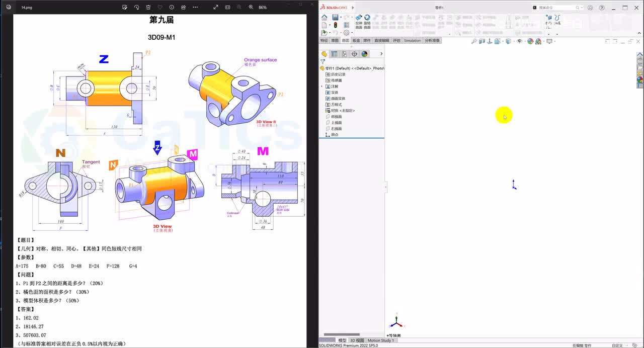Open the 评估 ribbon tab
The height and width of the screenshot is (348, 644).
[396, 40]
